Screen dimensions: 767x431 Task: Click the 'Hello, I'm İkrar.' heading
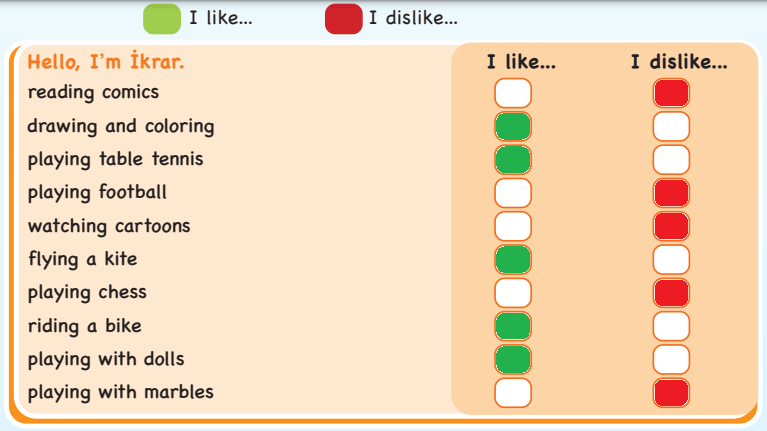click(x=106, y=62)
